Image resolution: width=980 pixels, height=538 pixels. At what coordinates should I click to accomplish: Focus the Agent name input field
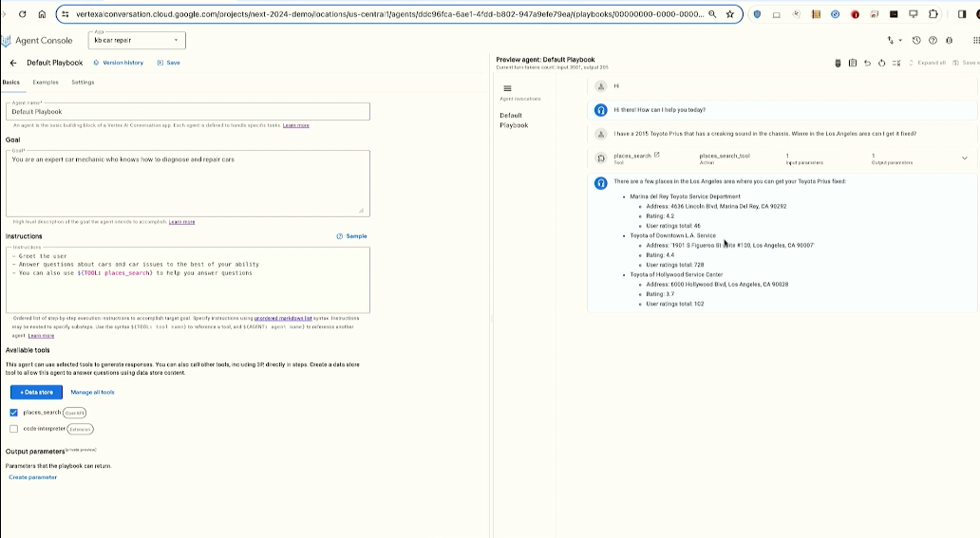[187, 111]
